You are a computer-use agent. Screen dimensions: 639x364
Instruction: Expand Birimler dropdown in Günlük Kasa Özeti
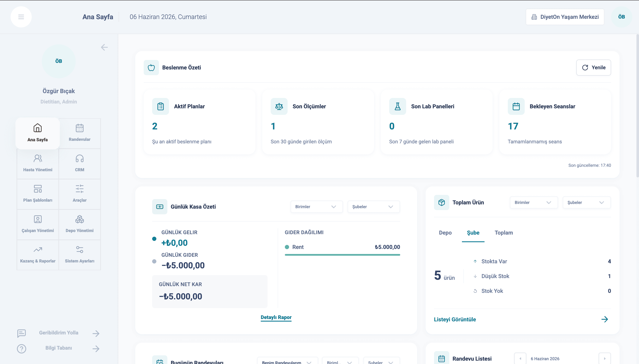click(317, 207)
